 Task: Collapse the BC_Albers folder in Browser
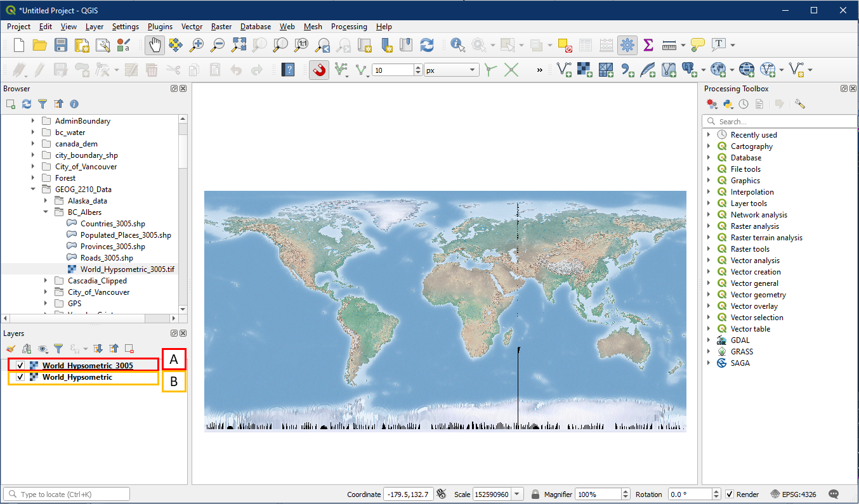coord(46,212)
